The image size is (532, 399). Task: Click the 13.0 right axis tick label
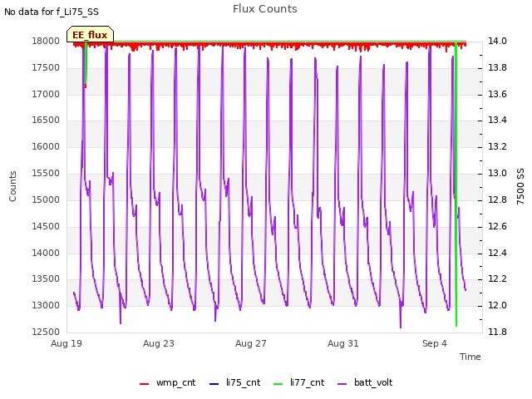click(x=497, y=174)
